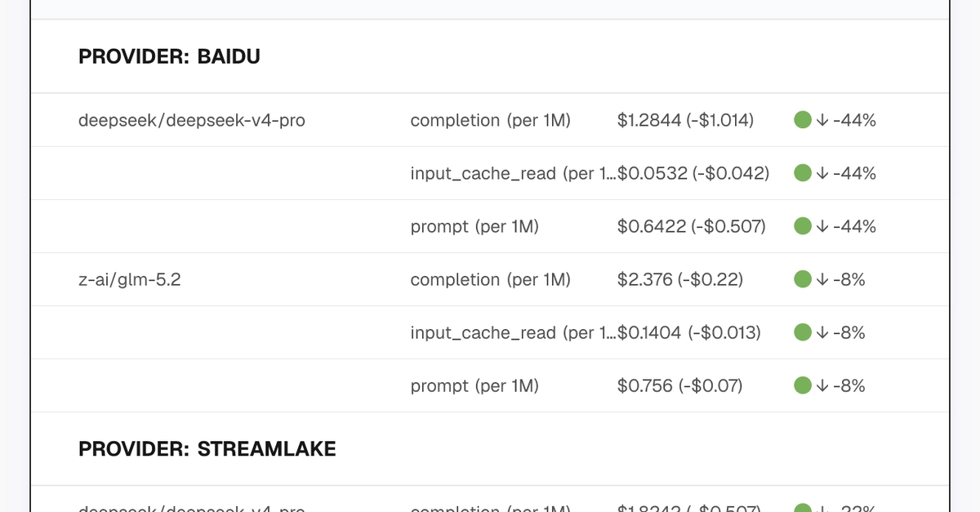The width and height of the screenshot is (980, 512).
Task: Click the $0.0532 (-$0.042) cache read price
Action: point(693,173)
